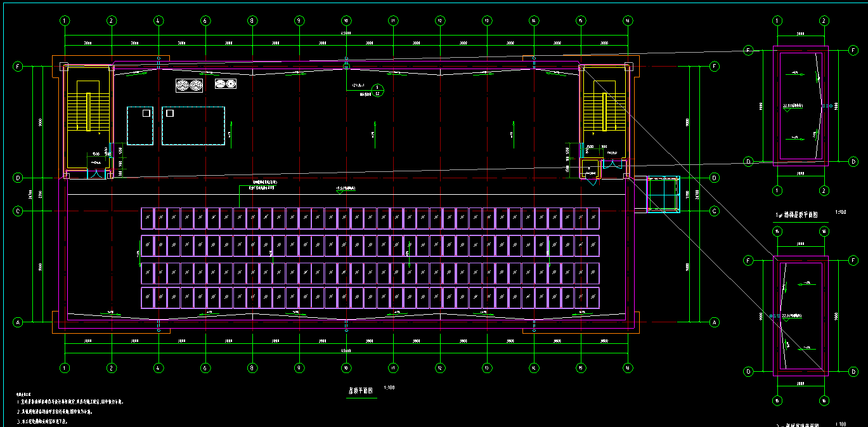Click the smaller twin-fan rooftop unit
Image resolution: width=868 pixels, height=427 pixels.
[x=225, y=83]
